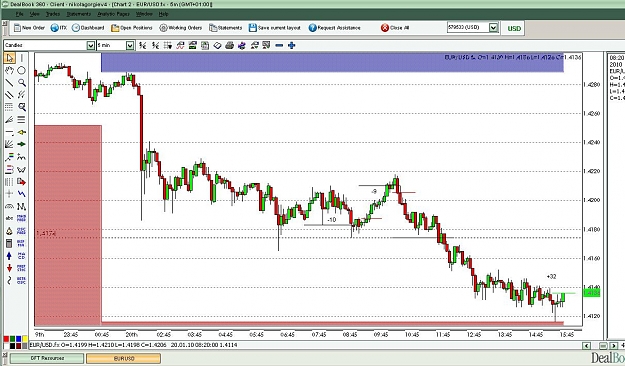Pick the blue color swatch

(19, 339)
